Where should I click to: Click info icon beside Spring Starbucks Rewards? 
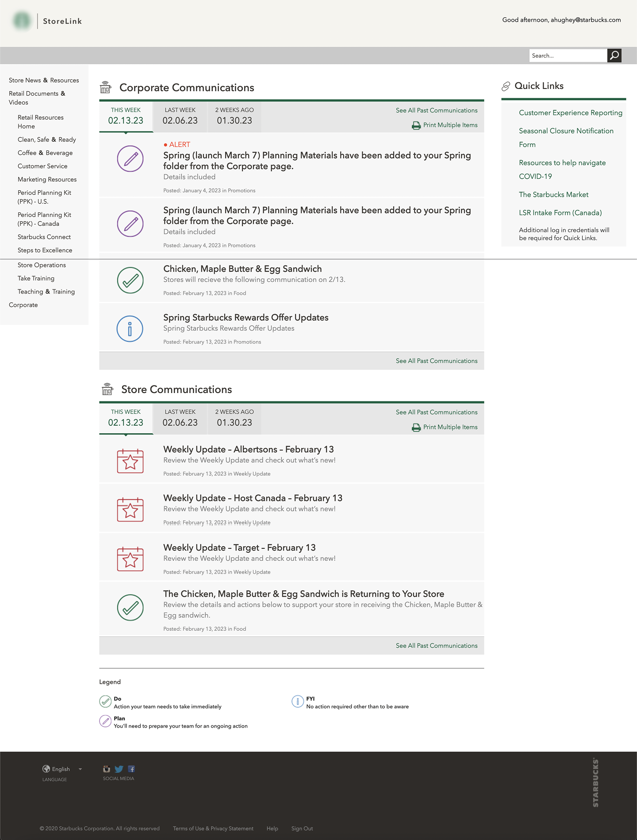coord(130,329)
